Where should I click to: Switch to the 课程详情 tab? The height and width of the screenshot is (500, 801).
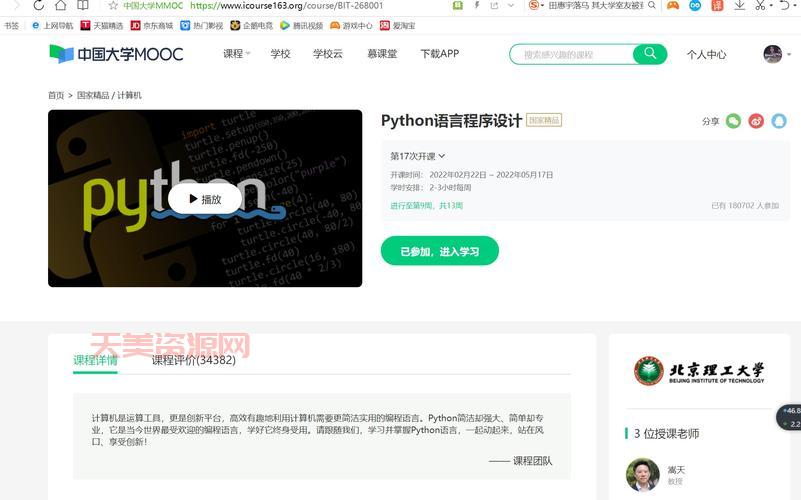tap(96, 360)
